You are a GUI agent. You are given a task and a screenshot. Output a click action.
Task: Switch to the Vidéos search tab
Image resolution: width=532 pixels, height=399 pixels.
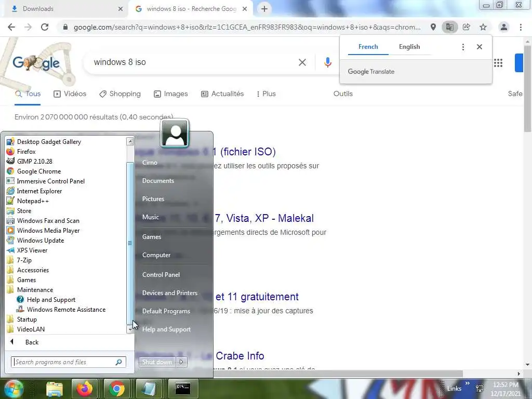pyautogui.click(x=70, y=94)
